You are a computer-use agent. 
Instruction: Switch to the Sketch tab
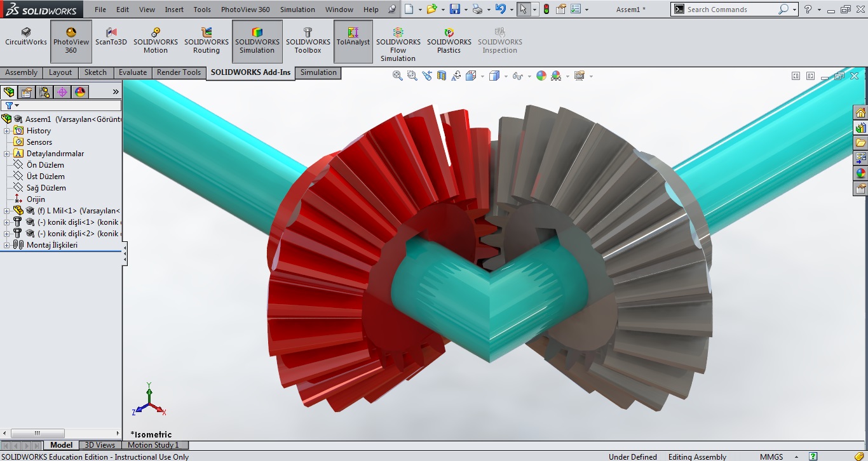point(95,72)
